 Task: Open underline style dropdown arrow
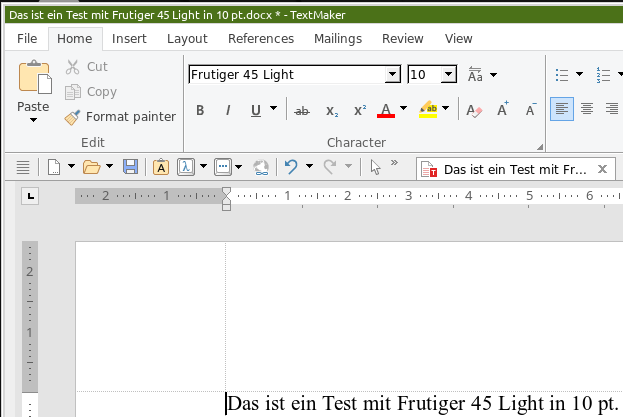pyautogui.click(x=273, y=108)
